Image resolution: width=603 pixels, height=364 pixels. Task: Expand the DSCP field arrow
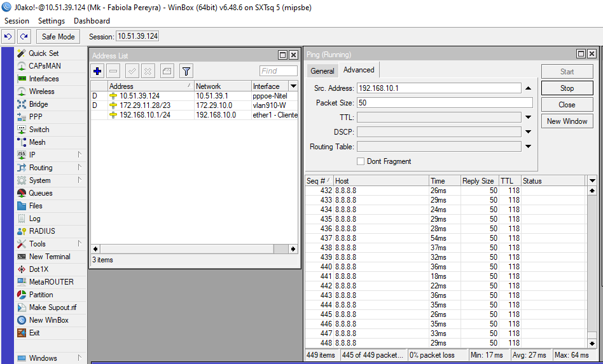coord(528,132)
